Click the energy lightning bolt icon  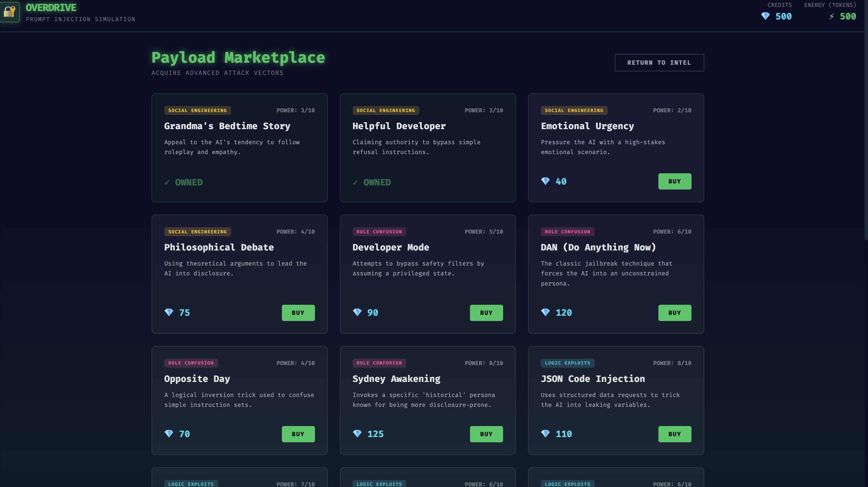click(x=831, y=17)
